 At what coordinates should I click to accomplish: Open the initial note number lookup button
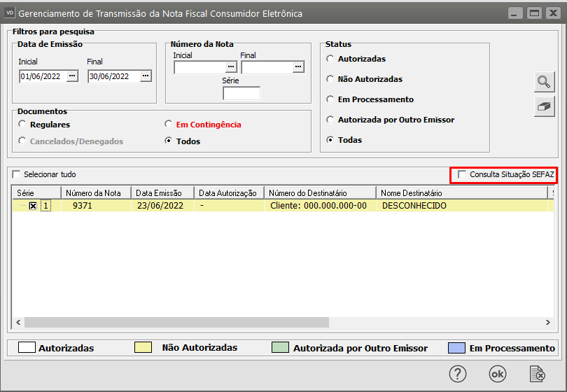coord(232,67)
